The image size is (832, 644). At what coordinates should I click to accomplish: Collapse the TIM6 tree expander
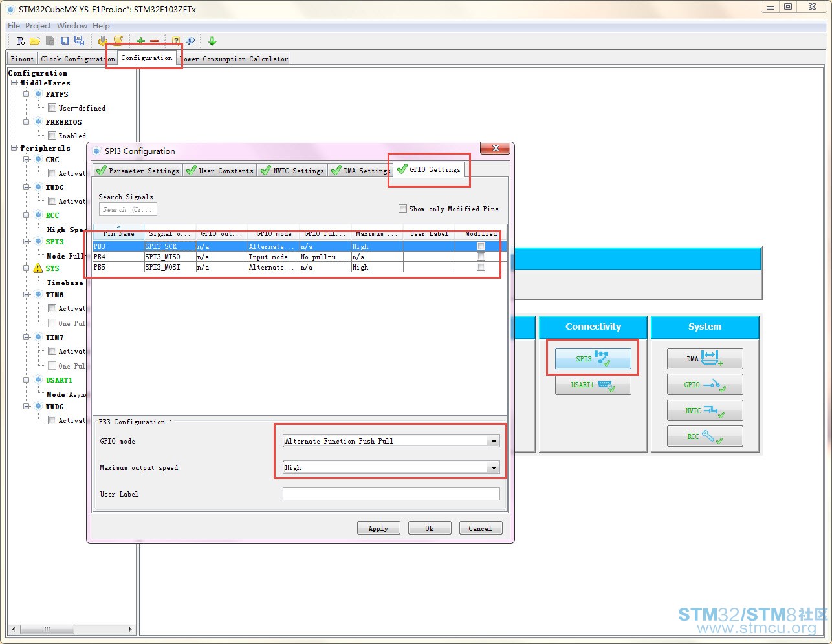(27, 294)
